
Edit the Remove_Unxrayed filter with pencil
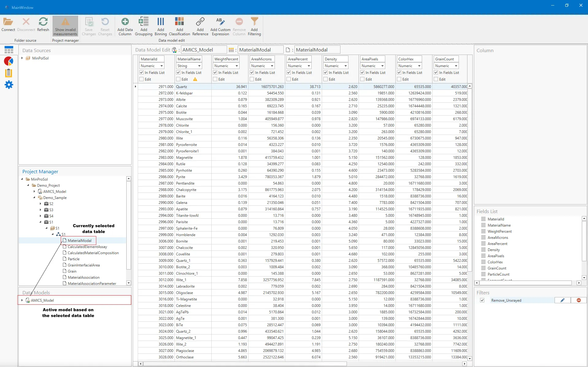click(563, 300)
